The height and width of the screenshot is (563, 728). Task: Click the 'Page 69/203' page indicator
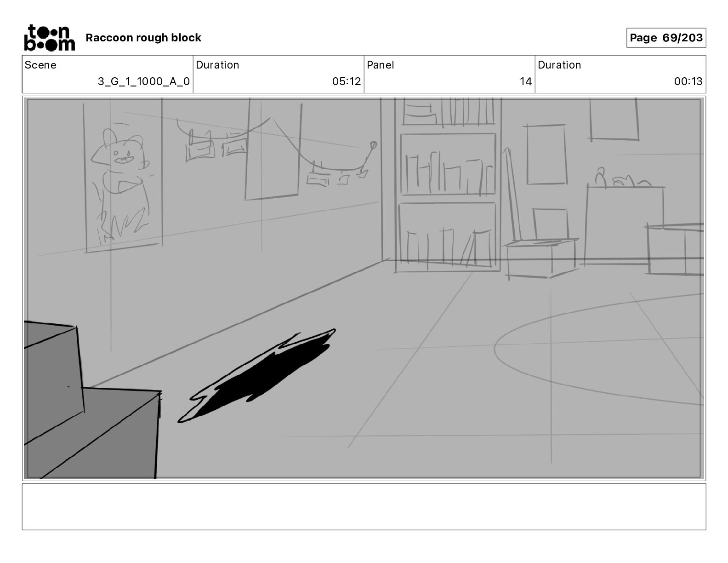(x=666, y=38)
